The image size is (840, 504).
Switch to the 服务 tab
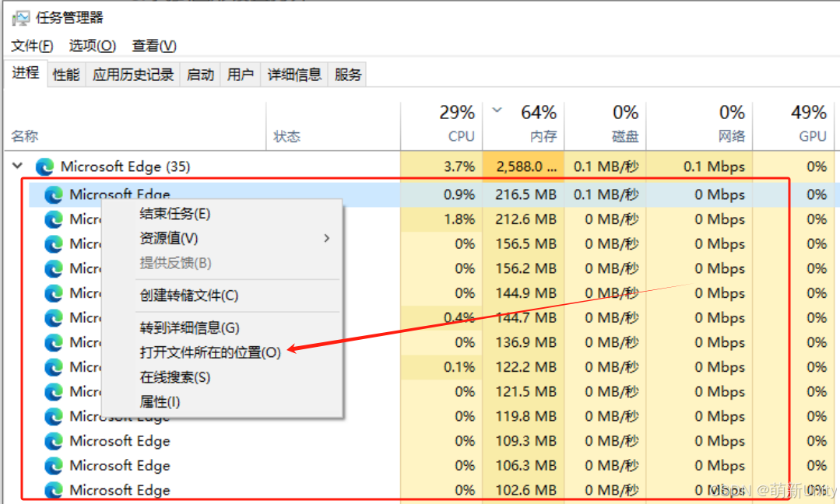click(348, 75)
